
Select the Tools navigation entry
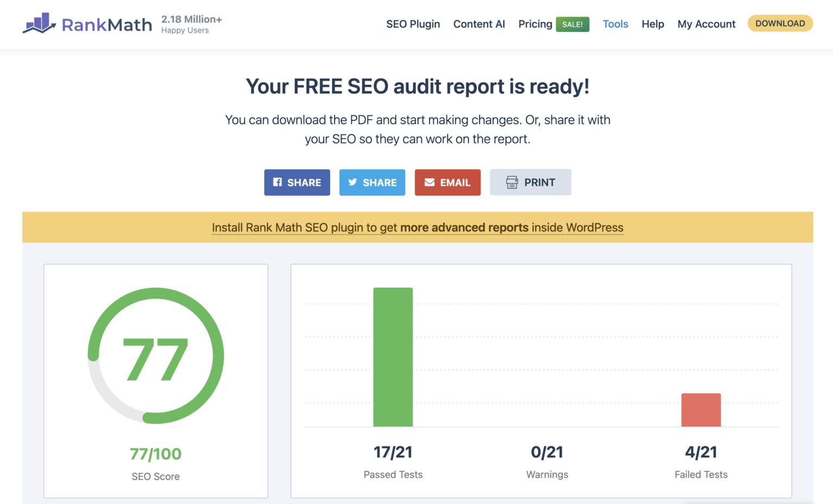(x=616, y=24)
